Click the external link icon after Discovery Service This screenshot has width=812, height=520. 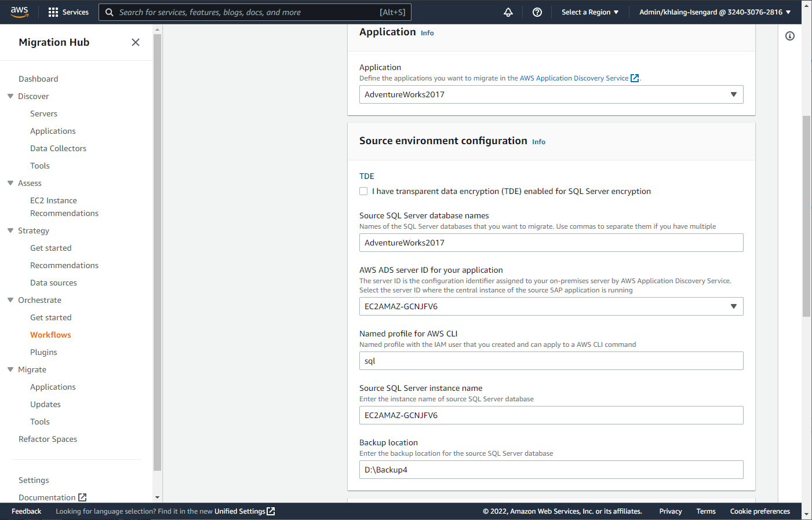pos(635,78)
